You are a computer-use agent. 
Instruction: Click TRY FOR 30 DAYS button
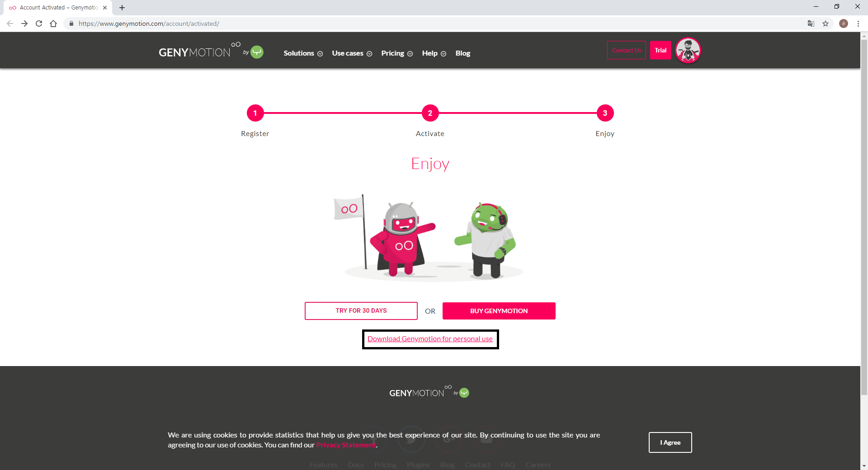[x=361, y=311]
